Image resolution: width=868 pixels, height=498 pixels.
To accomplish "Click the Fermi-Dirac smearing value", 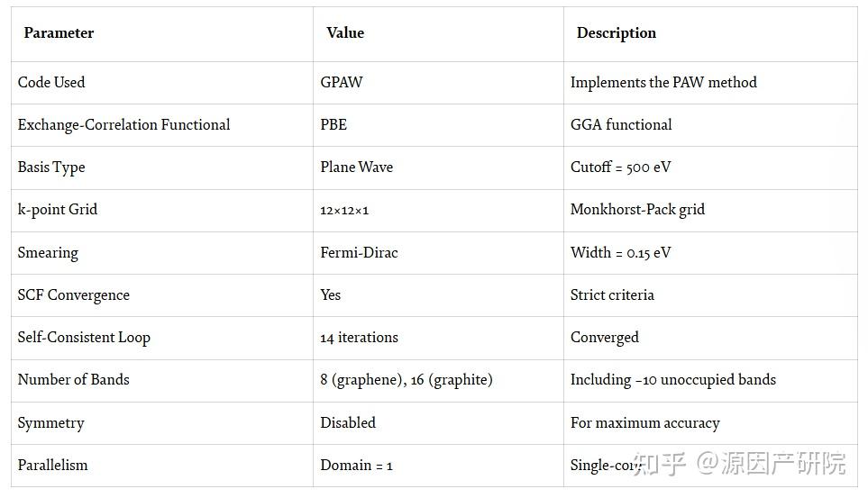I will (359, 252).
